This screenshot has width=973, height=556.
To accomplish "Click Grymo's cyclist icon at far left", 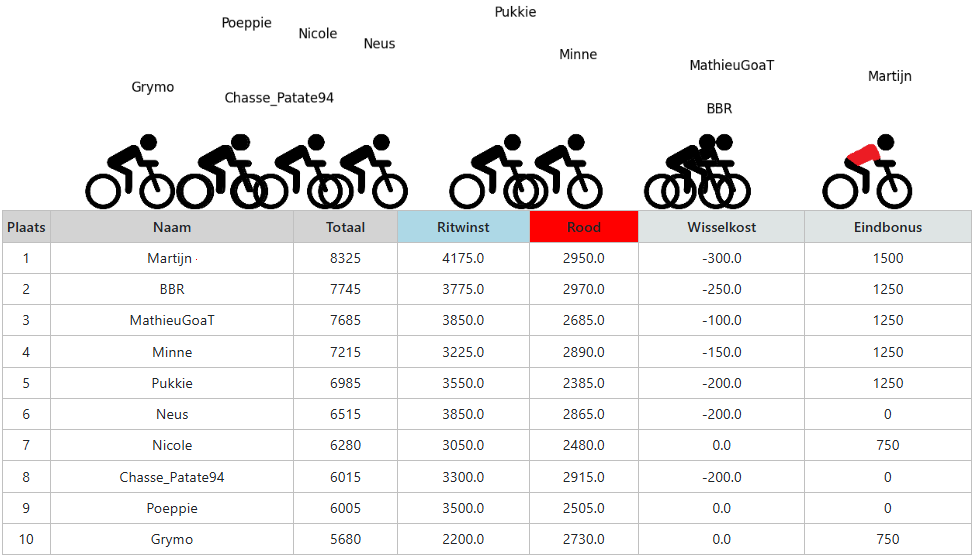I will pyautogui.click(x=130, y=171).
